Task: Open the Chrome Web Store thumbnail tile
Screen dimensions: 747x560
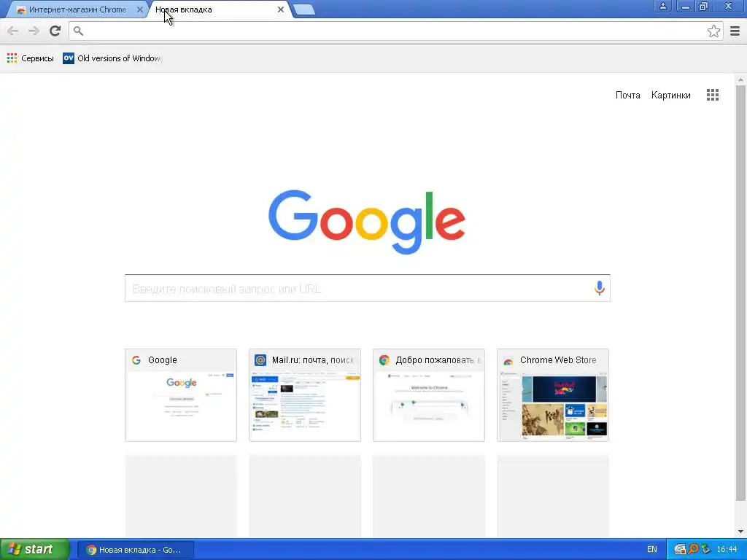Action: [x=553, y=394]
